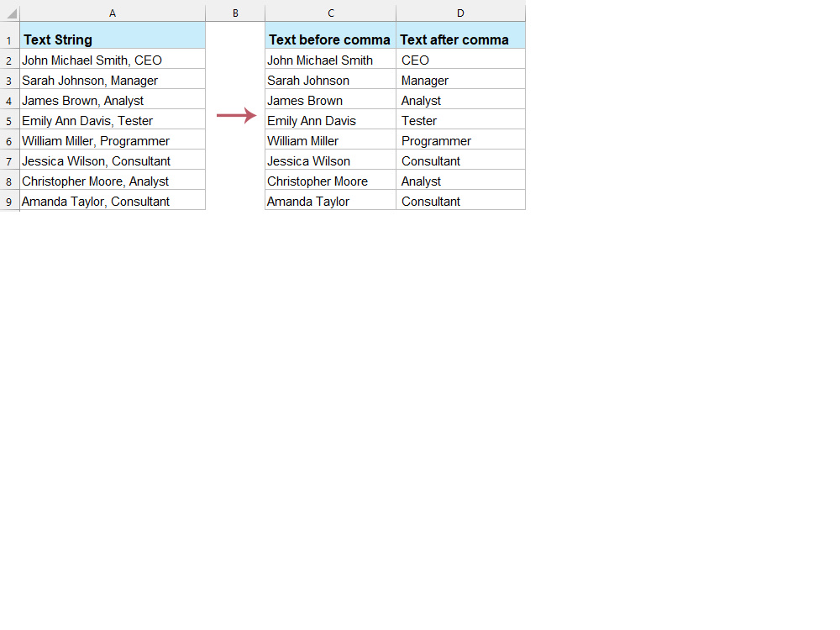Image resolution: width=840 pixels, height=630 pixels.
Task: Select column C header
Action: point(330,13)
